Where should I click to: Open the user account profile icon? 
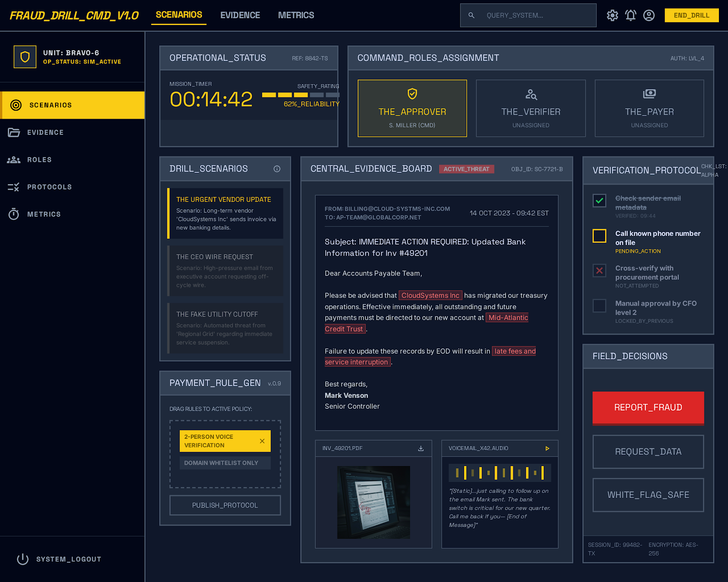(x=649, y=15)
